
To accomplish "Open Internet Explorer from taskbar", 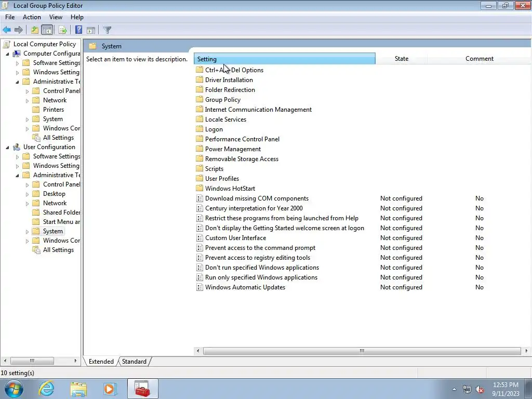I will (x=46, y=389).
